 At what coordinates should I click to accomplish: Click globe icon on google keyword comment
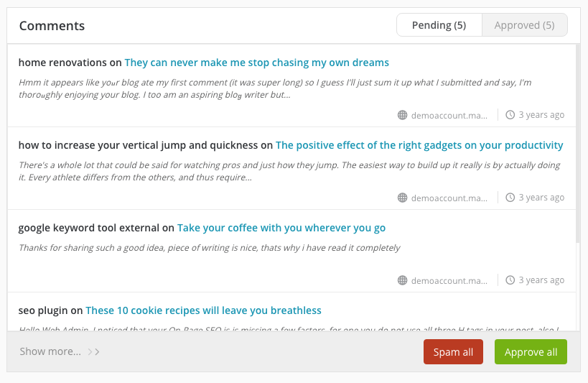(402, 280)
